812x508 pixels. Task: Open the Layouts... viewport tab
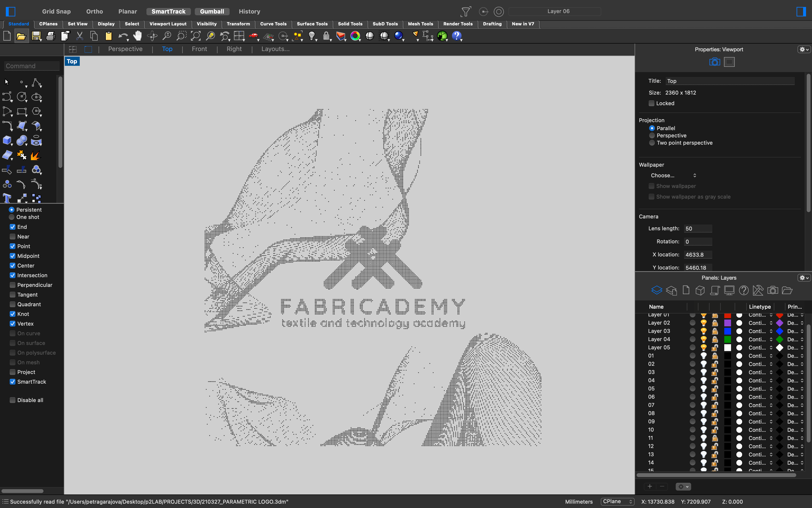pyautogui.click(x=275, y=49)
